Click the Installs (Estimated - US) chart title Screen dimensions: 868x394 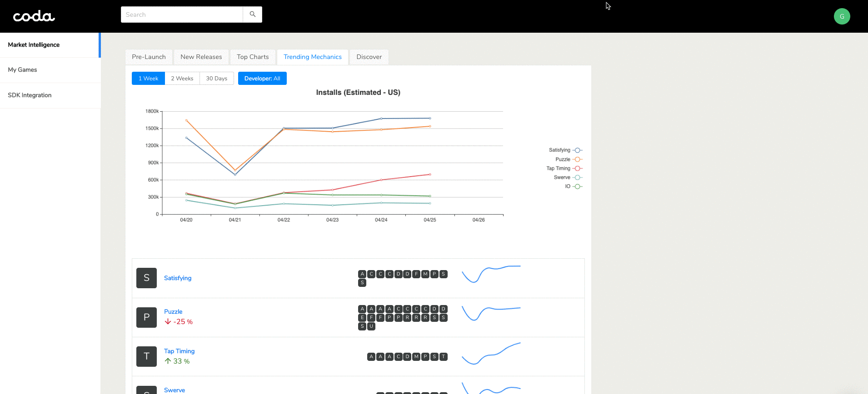[x=358, y=93]
